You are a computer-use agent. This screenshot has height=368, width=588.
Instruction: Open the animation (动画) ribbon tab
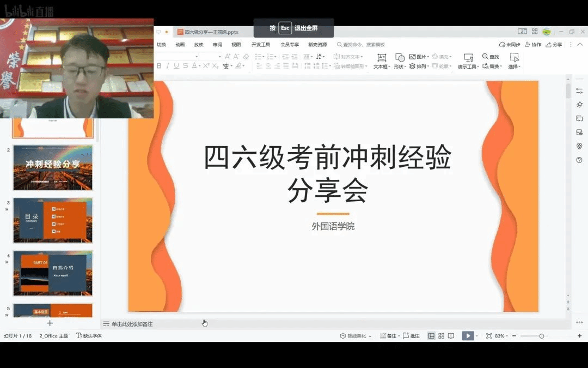[x=180, y=45]
